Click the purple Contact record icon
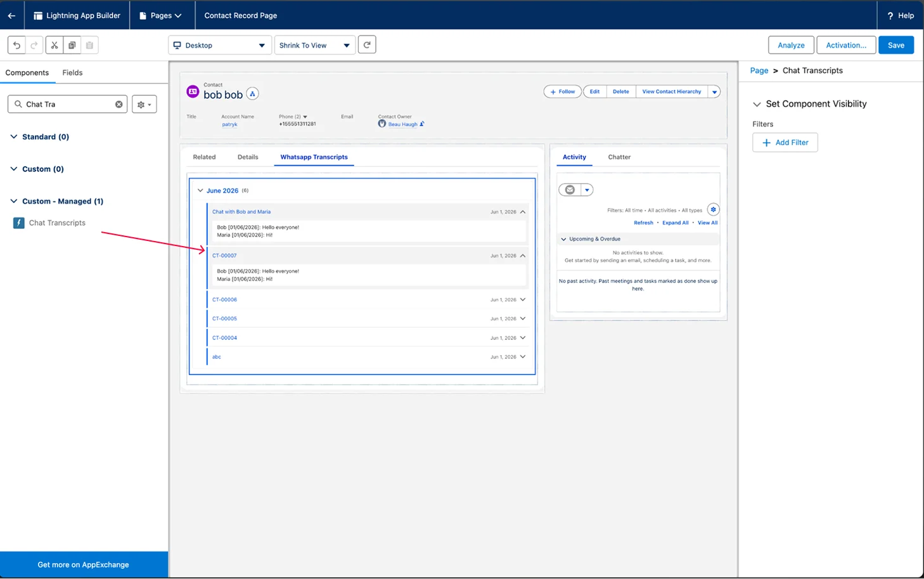Viewport: 924px width, 579px height. [193, 92]
